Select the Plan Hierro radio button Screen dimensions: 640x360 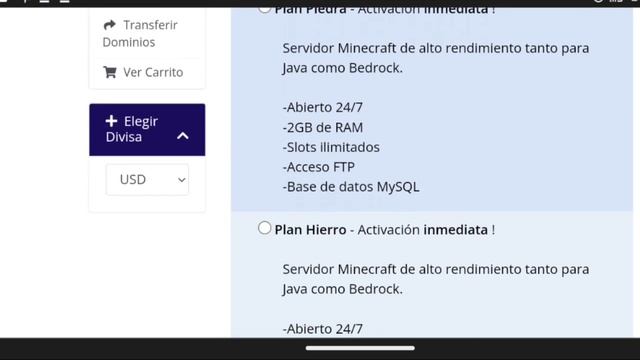coord(264,228)
